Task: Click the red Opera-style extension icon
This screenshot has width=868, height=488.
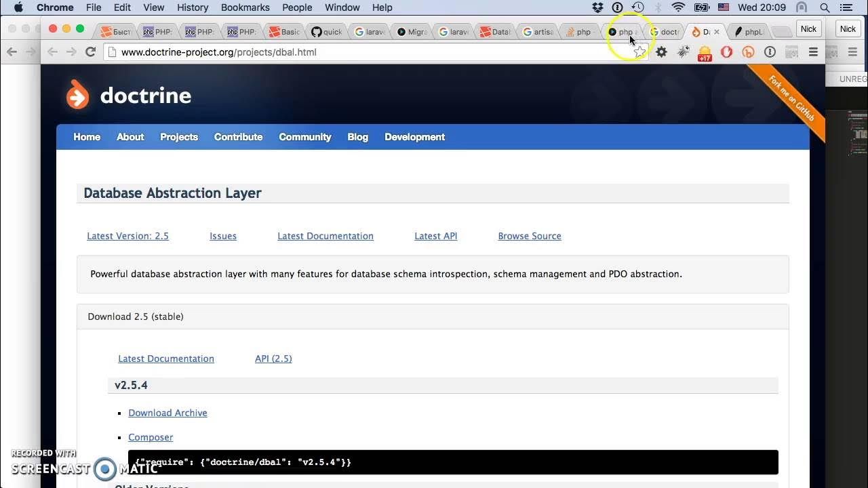Action: (726, 52)
